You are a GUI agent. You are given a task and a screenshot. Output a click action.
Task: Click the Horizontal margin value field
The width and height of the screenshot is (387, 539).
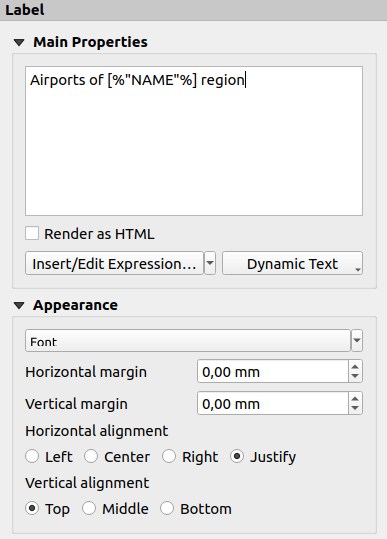tap(273, 372)
